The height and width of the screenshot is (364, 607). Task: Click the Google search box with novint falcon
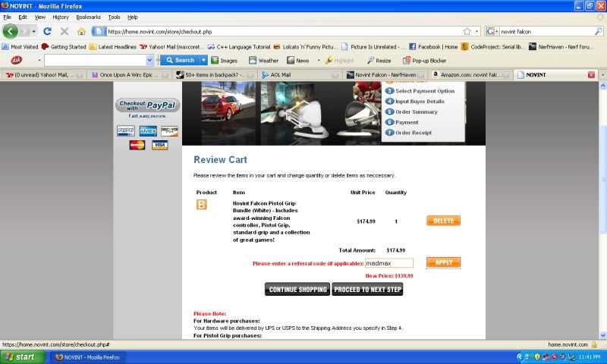(546, 31)
